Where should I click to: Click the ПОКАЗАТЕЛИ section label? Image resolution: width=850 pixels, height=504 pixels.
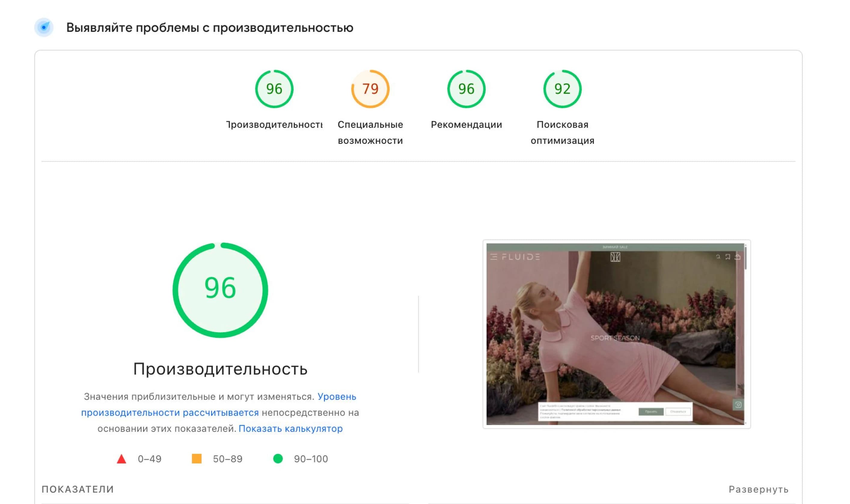(78, 489)
